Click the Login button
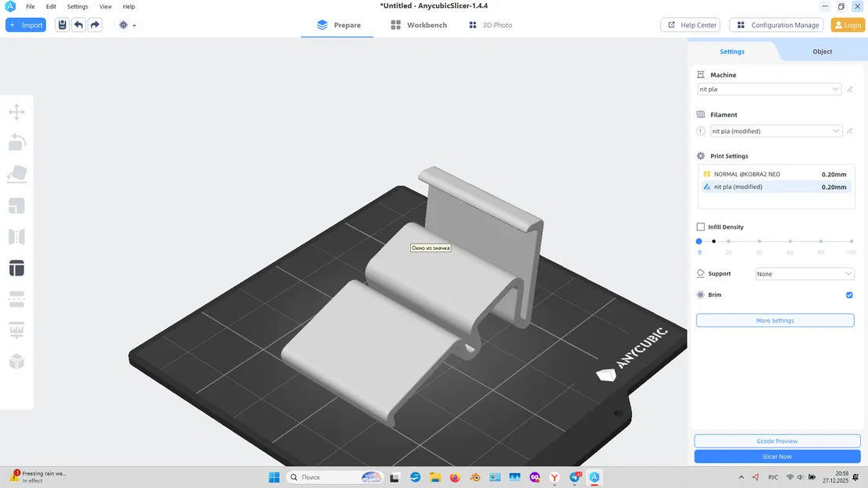 click(x=848, y=25)
